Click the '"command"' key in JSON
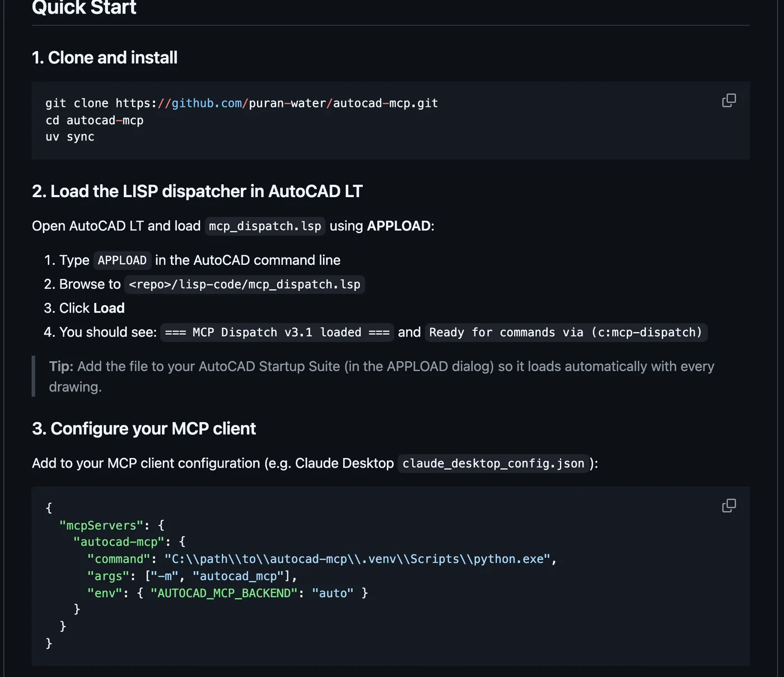The image size is (784, 677). click(119, 559)
